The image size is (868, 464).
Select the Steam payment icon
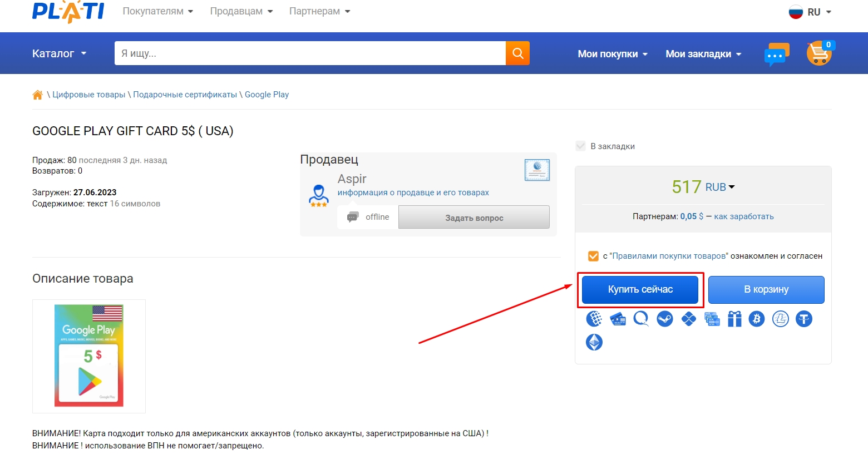[665, 319]
